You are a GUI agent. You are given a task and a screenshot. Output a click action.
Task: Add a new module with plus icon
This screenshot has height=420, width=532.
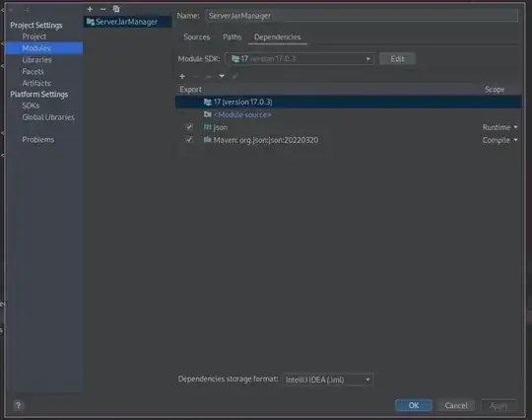[x=90, y=9]
